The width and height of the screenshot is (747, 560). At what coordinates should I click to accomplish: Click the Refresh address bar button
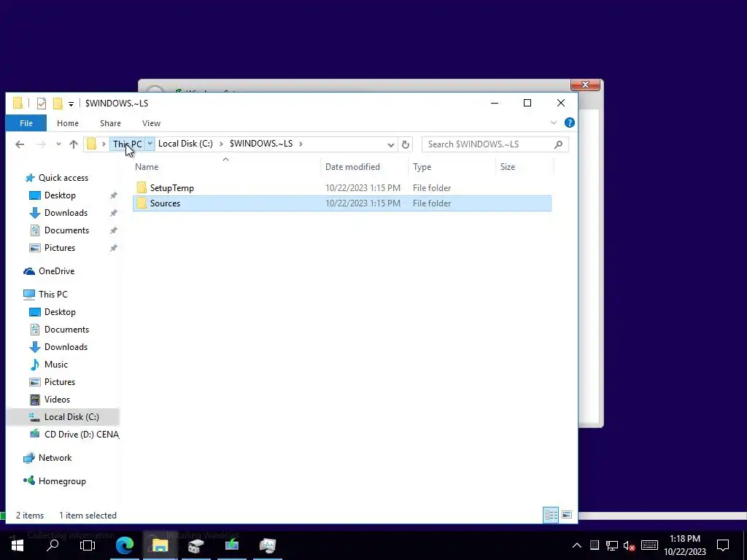tap(406, 144)
